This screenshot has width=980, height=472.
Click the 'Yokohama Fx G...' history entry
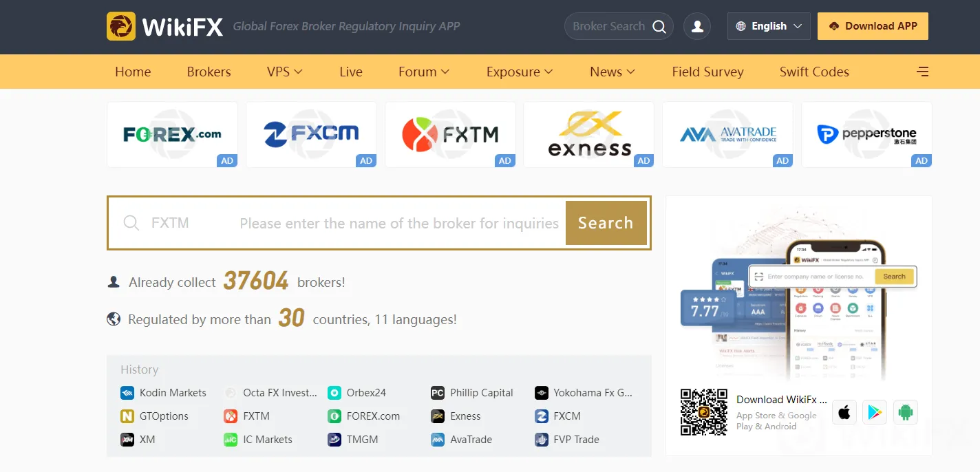[593, 393]
